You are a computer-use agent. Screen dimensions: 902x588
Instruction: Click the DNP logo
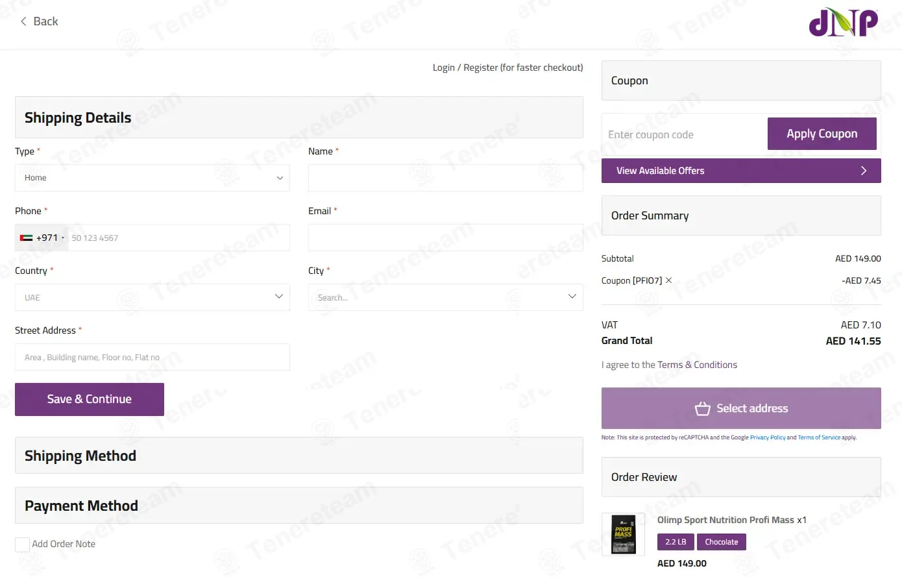coord(843,23)
